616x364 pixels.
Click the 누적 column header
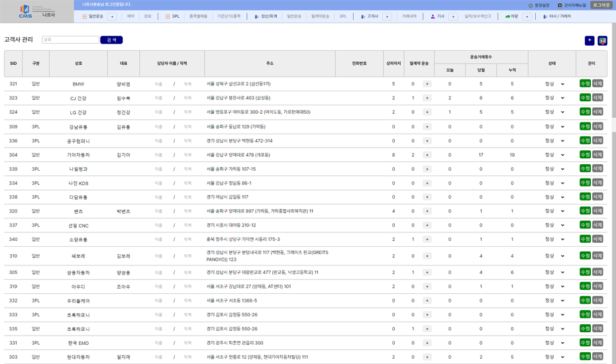point(512,70)
